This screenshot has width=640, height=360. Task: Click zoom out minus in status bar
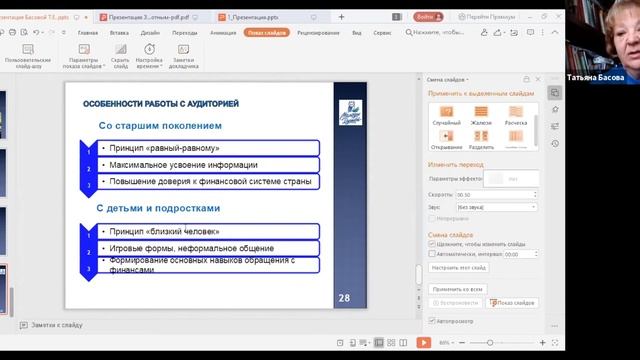(462, 343)
